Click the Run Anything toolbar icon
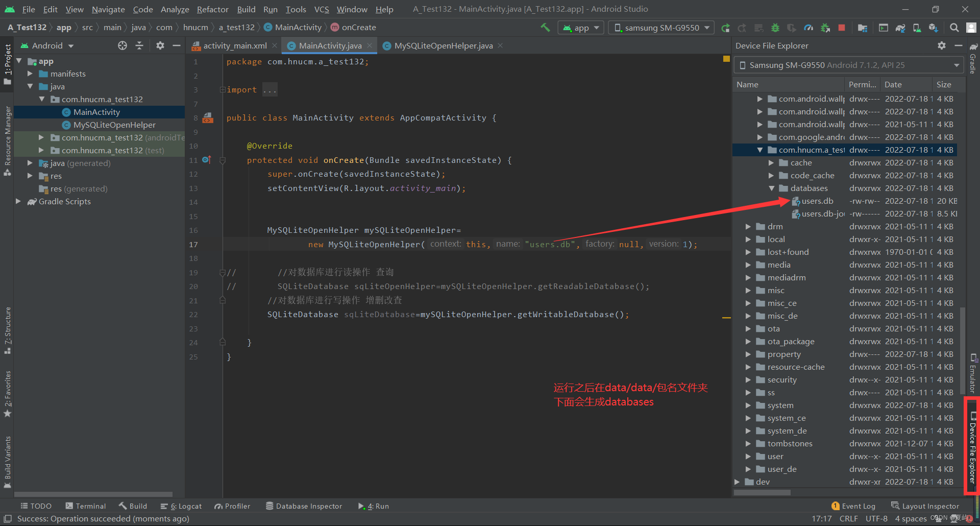 click(x=884, y=28)
